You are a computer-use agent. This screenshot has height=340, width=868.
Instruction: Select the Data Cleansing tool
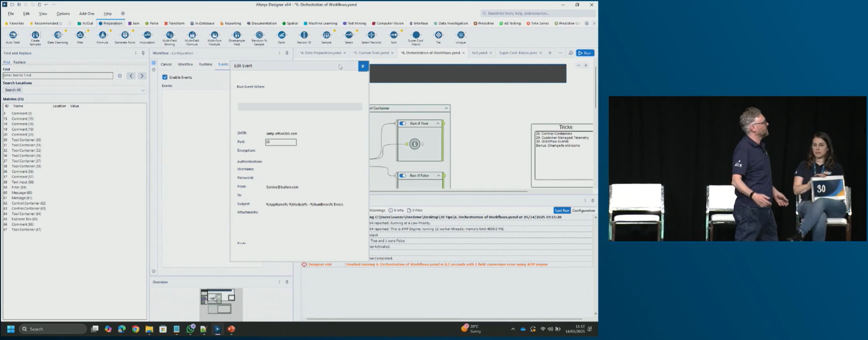coord(58,37)
